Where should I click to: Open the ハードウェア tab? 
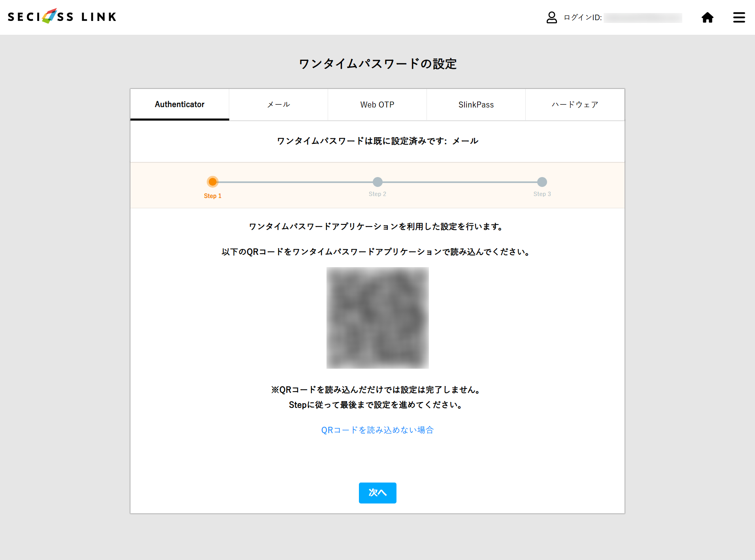(575, 104)
